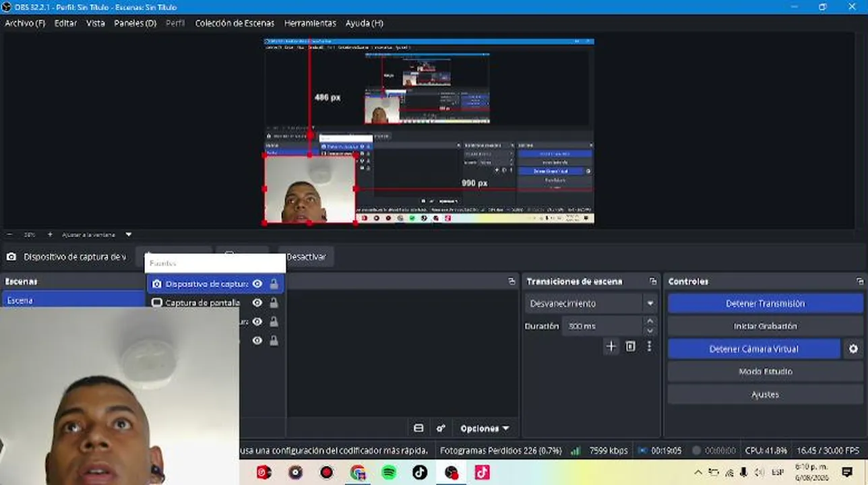868x485 pixels.
Task: Click the green signal bars status icon
Action: pos(576,451)
